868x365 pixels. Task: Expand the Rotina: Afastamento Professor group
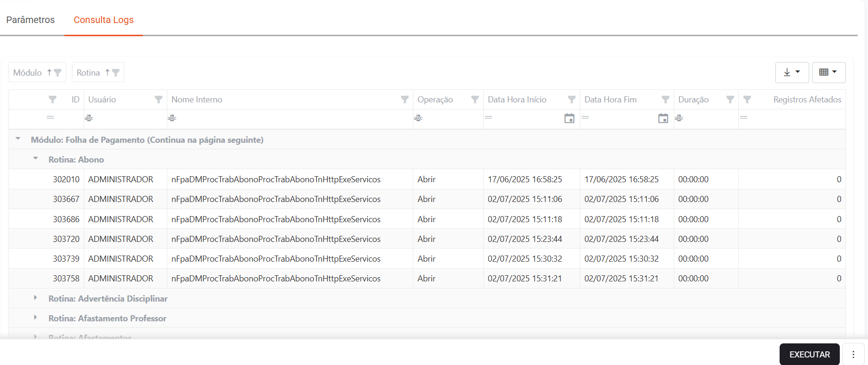[36, 318]
